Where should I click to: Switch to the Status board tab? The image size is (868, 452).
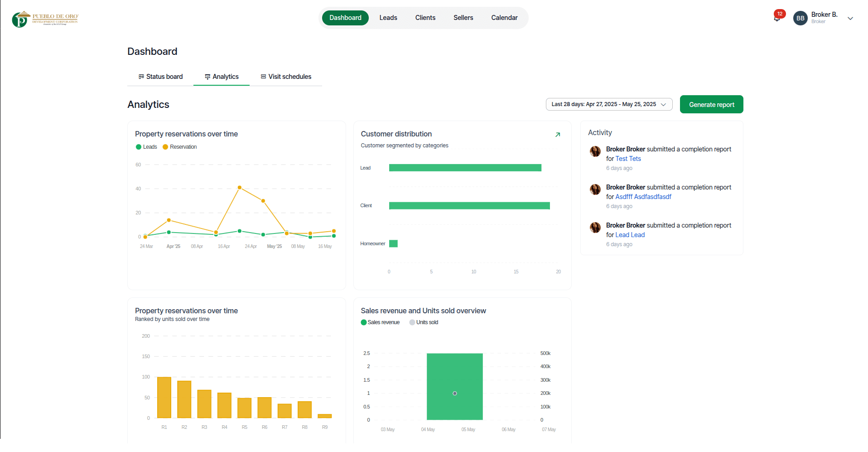(x=160, y=77)
